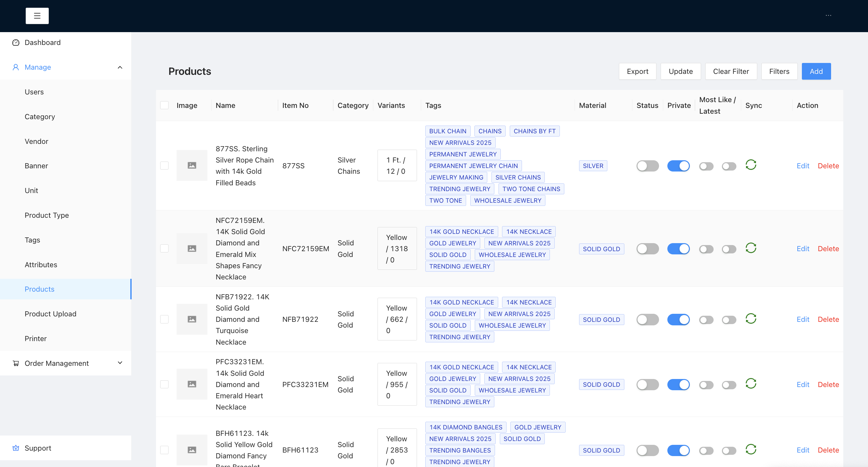Collapse the Manage menu chevron

[x=120, y=67]
